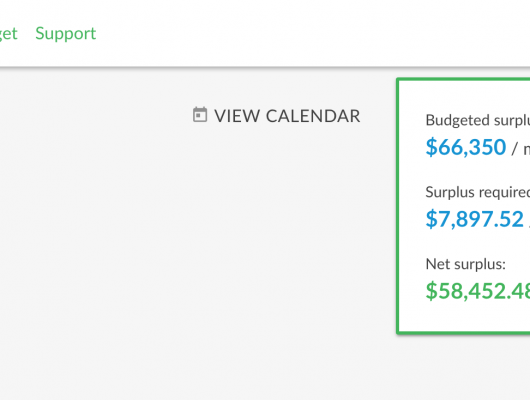This screenshot has width=530, height=400.
Task: Select the green $58,452.48 net surplus value
Action: tap(478, 291)
